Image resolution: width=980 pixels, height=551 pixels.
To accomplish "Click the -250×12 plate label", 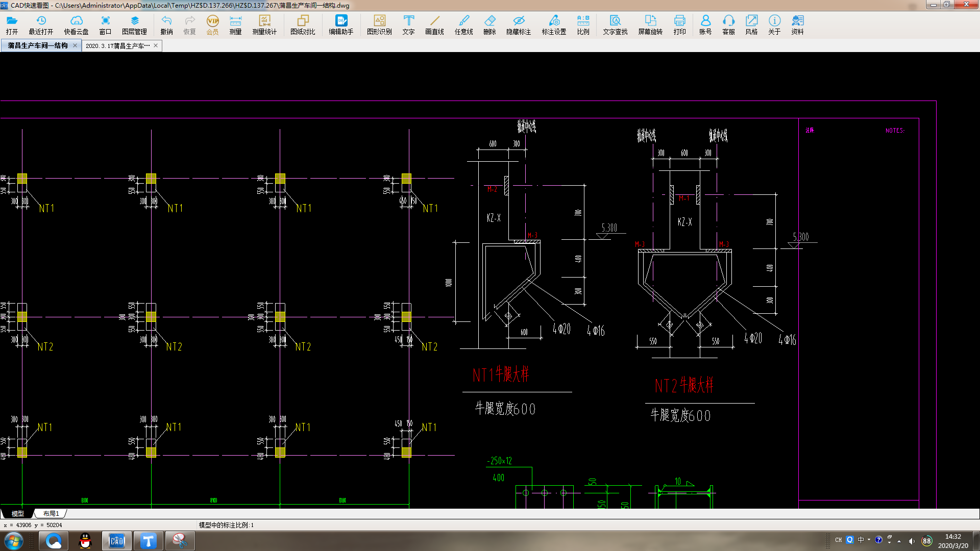I will coord(499,461).
